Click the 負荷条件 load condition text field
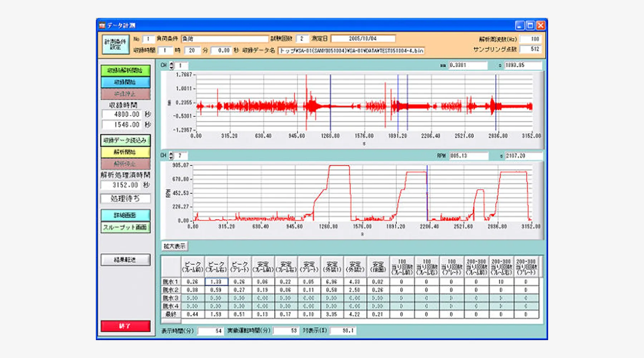This screenshot has height=358, width=644. point(224,39)
